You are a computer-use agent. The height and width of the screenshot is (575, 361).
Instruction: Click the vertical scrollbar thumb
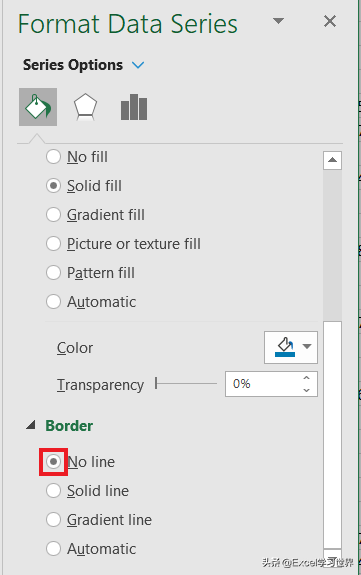(x=332, y=435)
